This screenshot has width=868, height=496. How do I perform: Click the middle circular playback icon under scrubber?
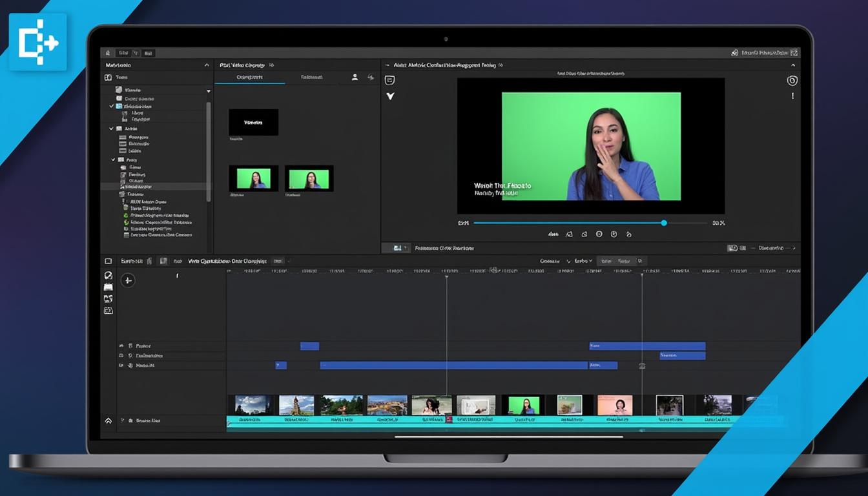pyautogui.click(x=599, y=234)
